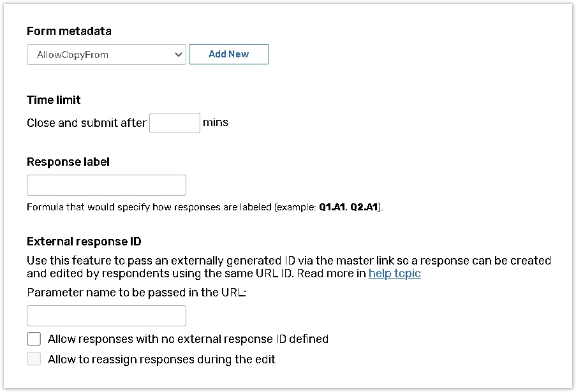The width and height of the screenshot is (576, 392).
Task: Click the 'Close and submit after' text
Action: click(87, 123)
